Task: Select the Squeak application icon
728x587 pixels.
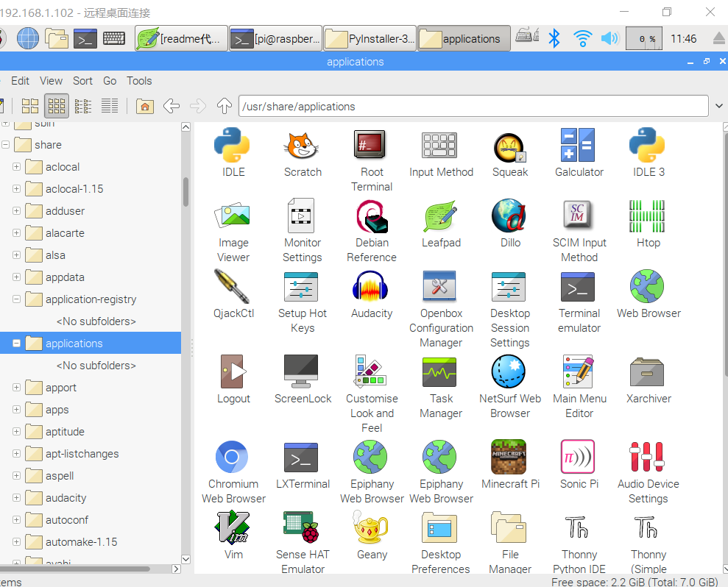Action: (x=509, y=148)
